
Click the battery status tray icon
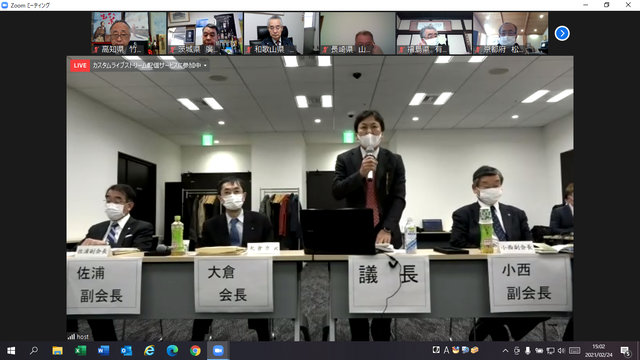[539, 351]
